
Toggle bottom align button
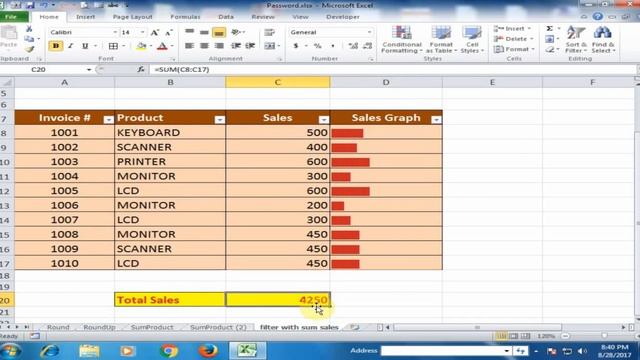click(219, 32)
